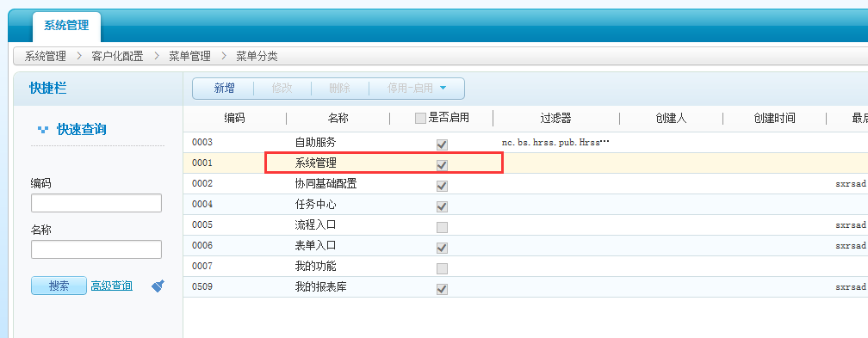Screen dimensions: 868x338
Task: Sort by the 编码 column header
Action: click(234, 118)
